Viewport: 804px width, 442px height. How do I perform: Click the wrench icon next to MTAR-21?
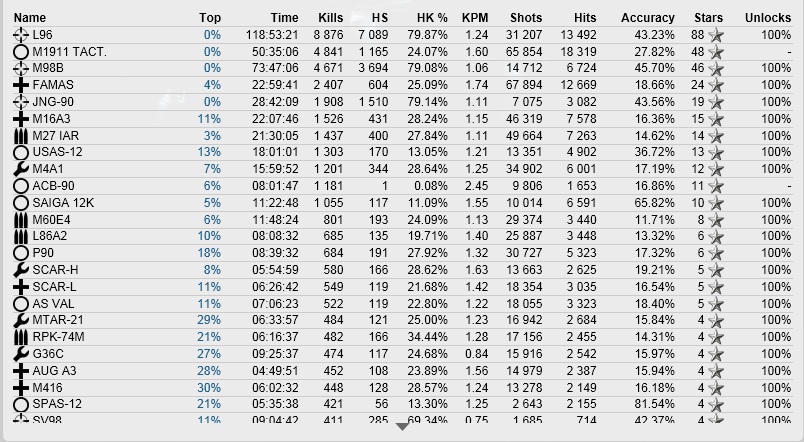21,320
